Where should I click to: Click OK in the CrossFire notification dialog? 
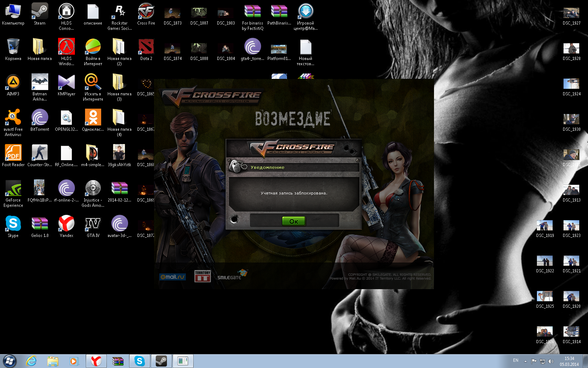coord(294,221)
